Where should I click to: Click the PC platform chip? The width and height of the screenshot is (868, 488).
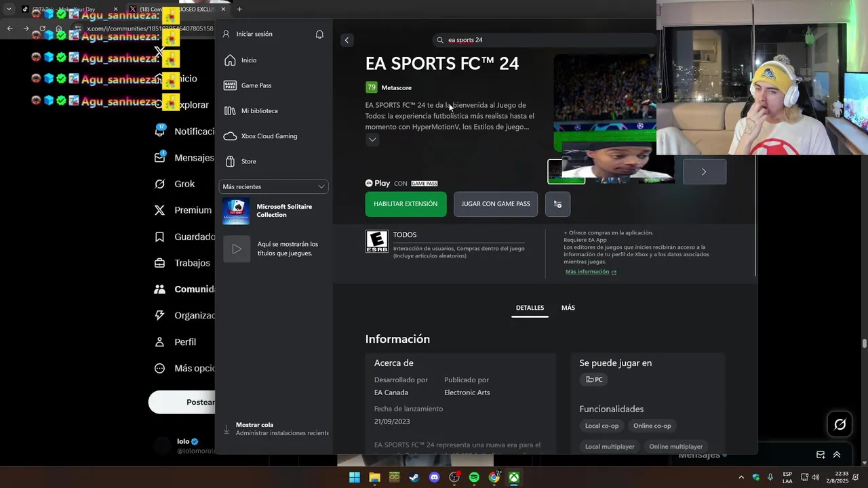(x=594, y=380)
